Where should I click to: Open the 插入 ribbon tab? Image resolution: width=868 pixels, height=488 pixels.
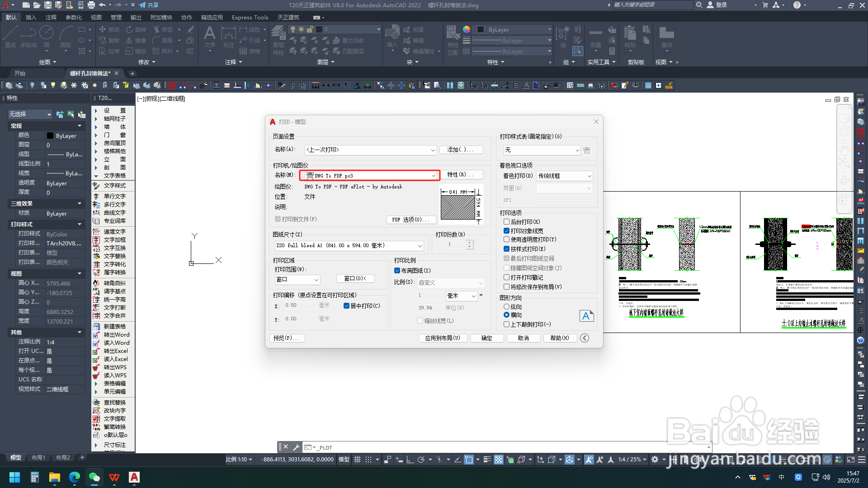pos(31,17)
